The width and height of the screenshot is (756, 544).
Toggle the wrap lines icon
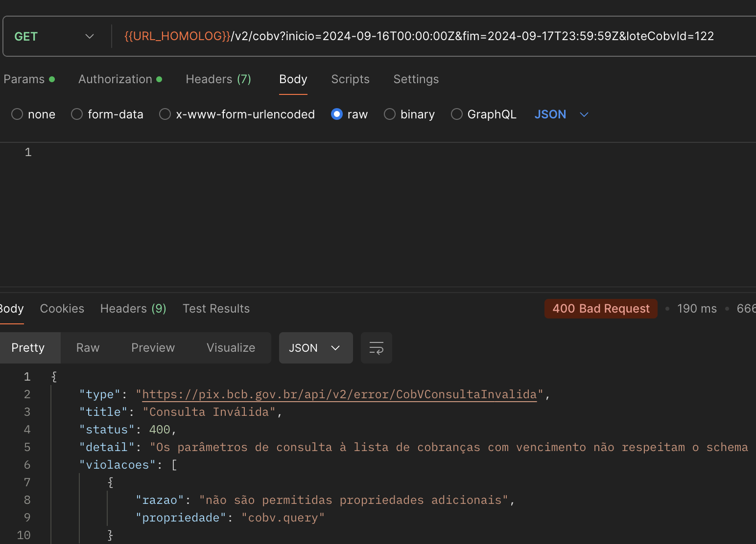point(377,348)
